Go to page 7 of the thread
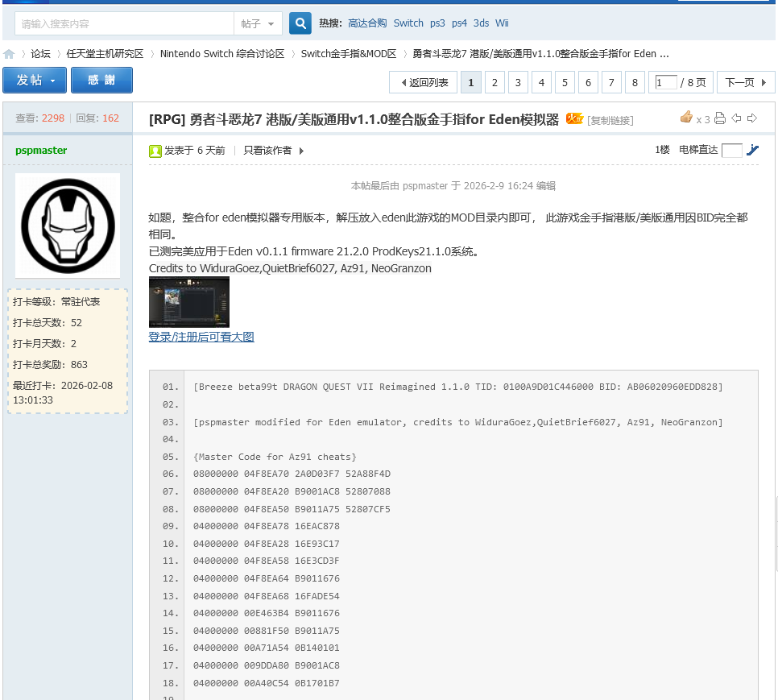 click(x=611, y=82)
